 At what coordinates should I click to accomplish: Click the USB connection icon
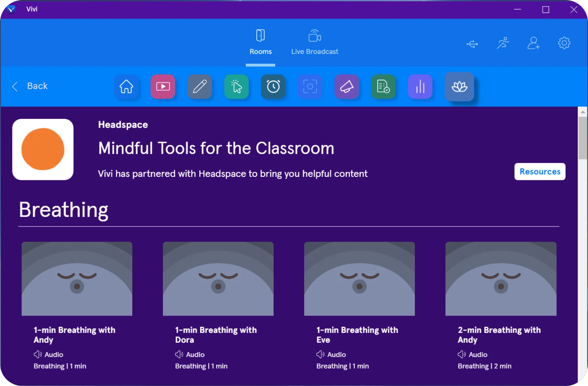(x=472, y=44)
